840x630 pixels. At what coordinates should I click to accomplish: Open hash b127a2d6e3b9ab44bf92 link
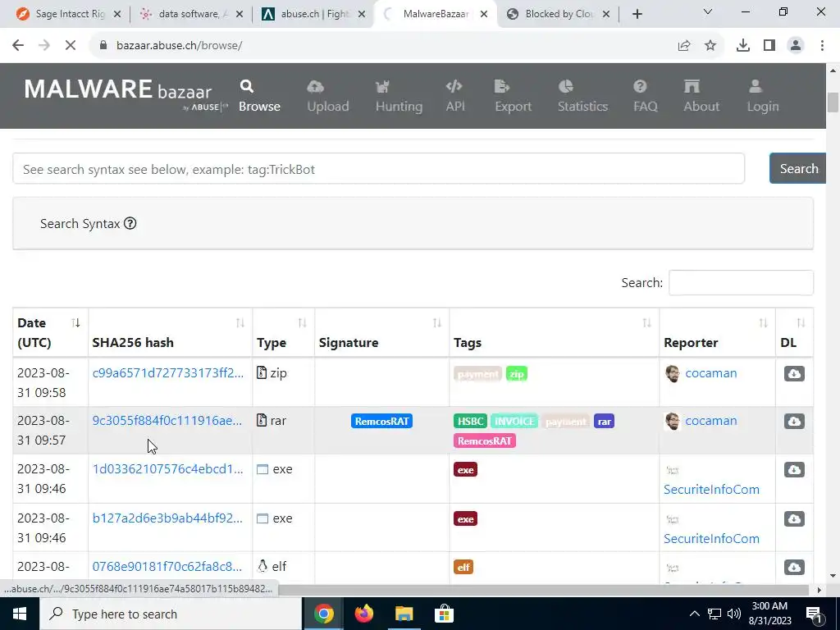point(167,518)
